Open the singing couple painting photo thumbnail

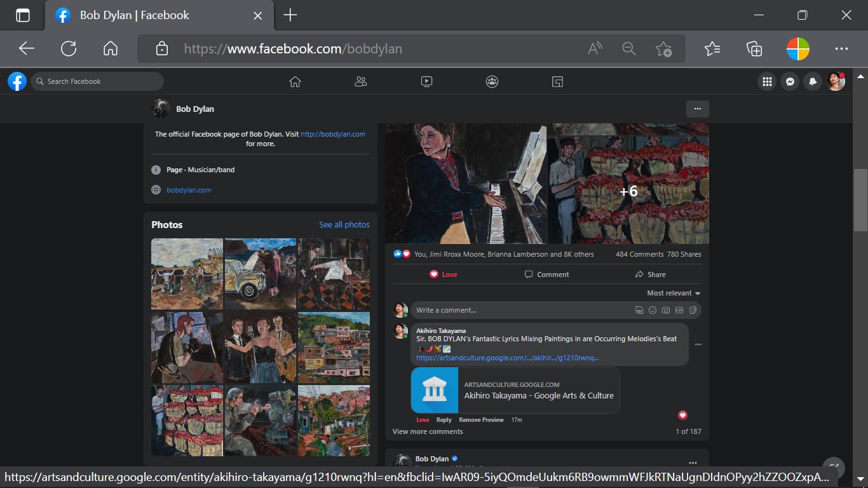(261, 348)
